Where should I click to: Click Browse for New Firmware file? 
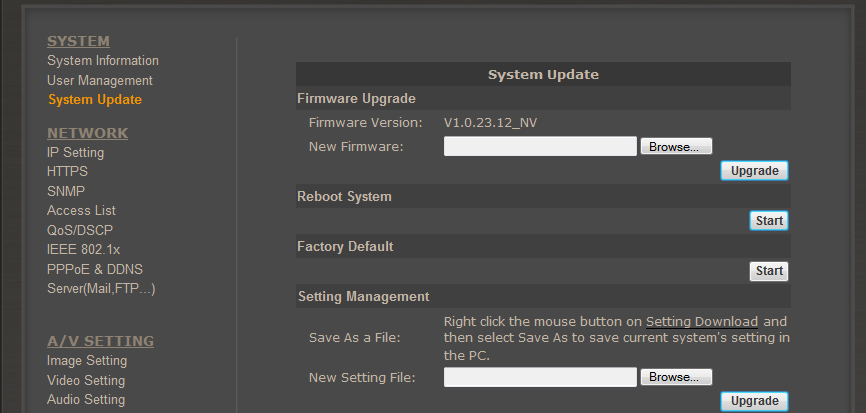(x=676, y=147)
